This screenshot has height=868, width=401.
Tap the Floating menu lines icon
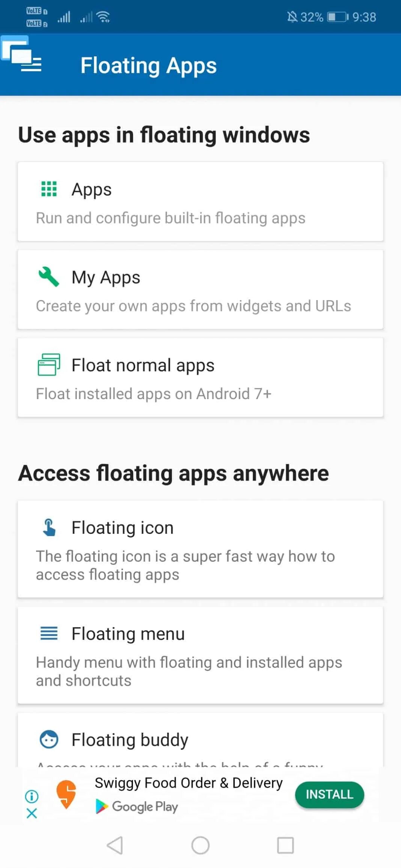point(49,634)
